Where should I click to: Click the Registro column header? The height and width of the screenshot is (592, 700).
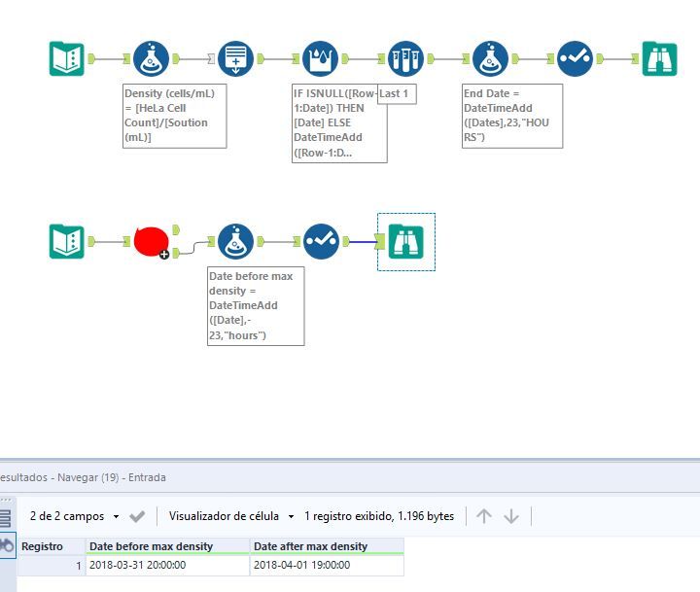coord(52,546)
